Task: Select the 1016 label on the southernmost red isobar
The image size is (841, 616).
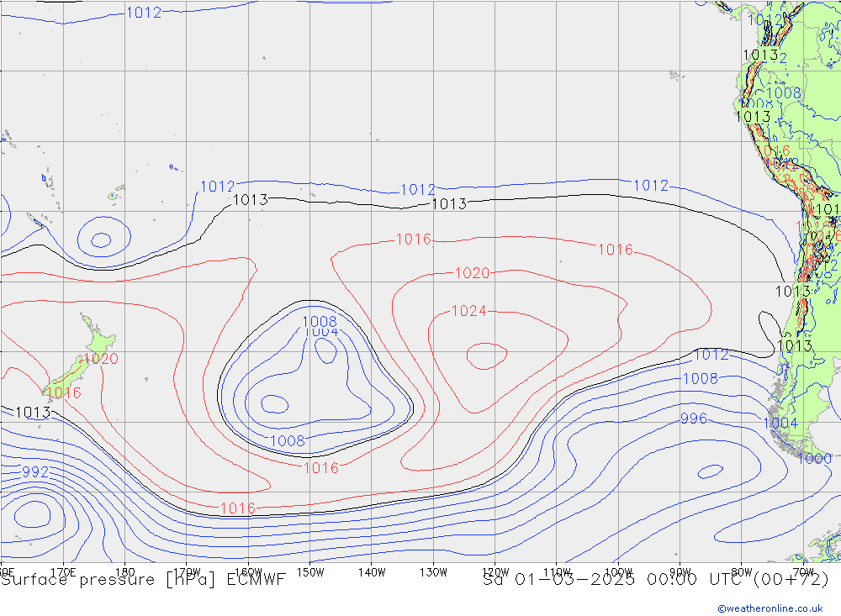Action: pos(238,508)
